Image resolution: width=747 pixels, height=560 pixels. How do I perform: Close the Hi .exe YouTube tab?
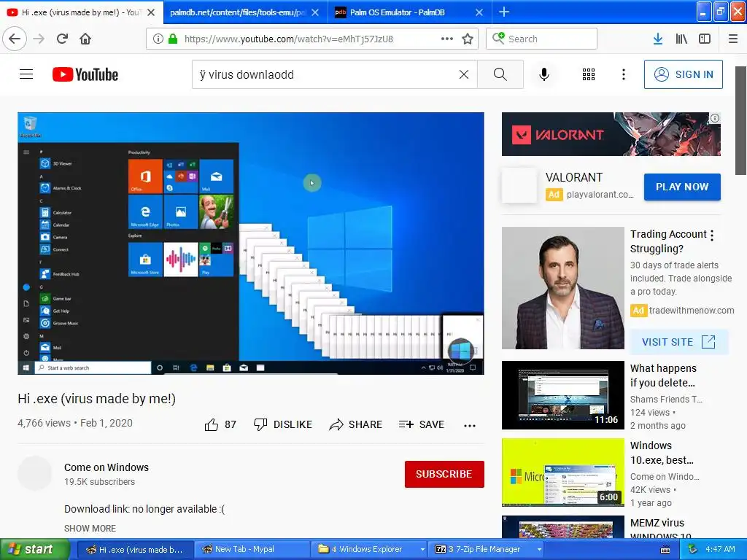(151, 12)
